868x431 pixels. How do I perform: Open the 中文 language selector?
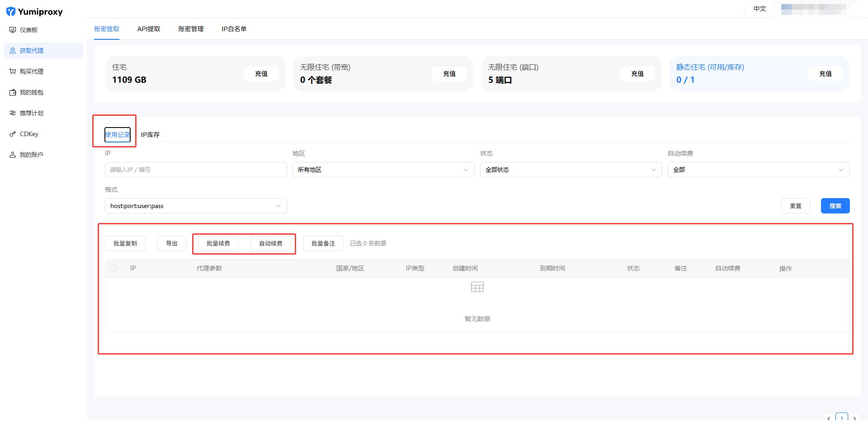tap(759, 9)
